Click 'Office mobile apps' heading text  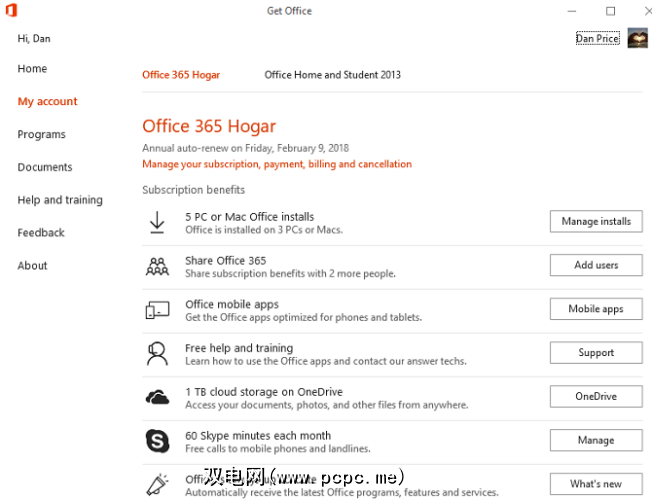tap(232, 304)
